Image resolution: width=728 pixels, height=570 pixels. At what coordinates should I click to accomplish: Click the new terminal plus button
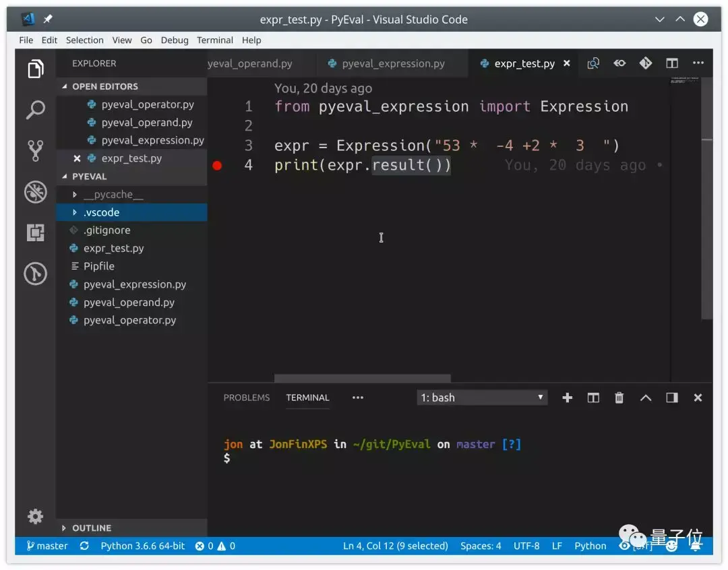pos(567,398)
